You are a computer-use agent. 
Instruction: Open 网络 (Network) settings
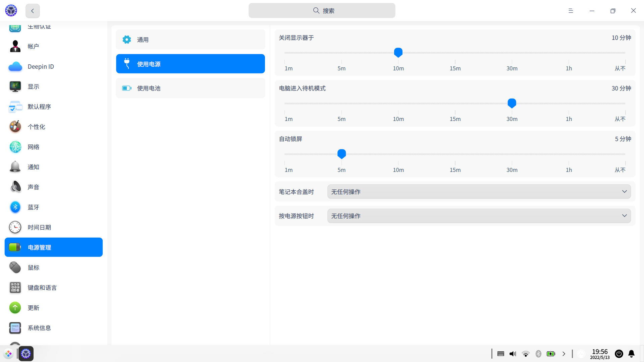click(33, 147)
